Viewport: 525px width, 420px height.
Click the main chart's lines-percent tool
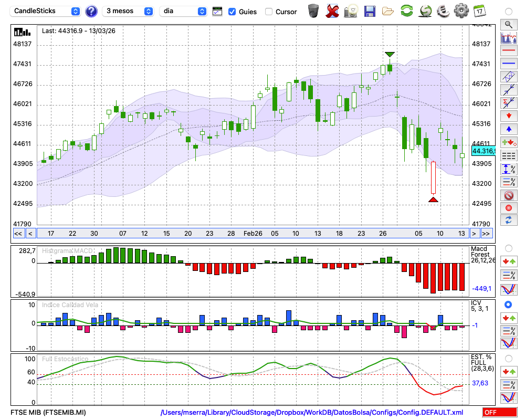[509, 182]
